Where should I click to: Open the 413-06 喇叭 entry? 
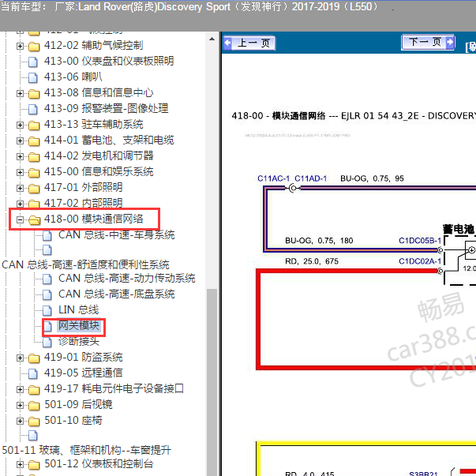coord(73,77)
